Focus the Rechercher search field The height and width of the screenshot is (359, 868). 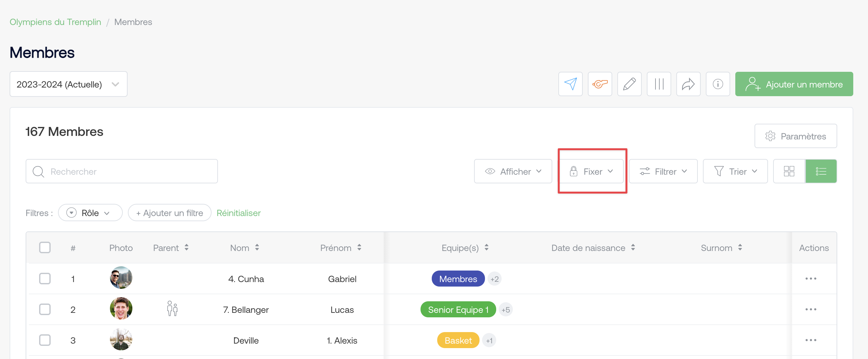[121, 171]
